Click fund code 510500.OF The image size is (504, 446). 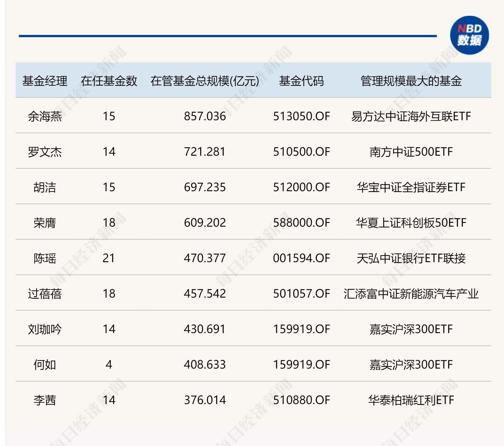pyautogui.click(x=301, y=152)
